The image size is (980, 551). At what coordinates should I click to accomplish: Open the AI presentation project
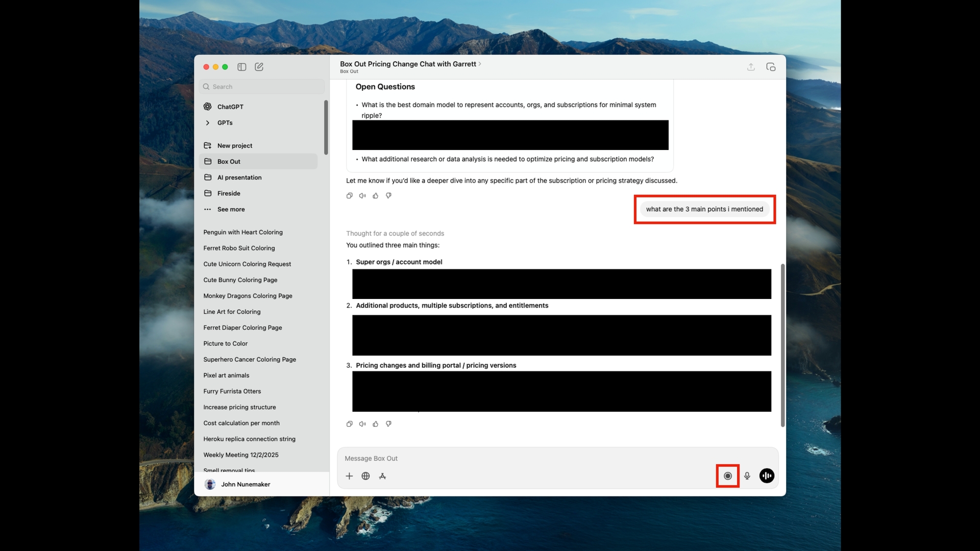click(x=239, y=178)
